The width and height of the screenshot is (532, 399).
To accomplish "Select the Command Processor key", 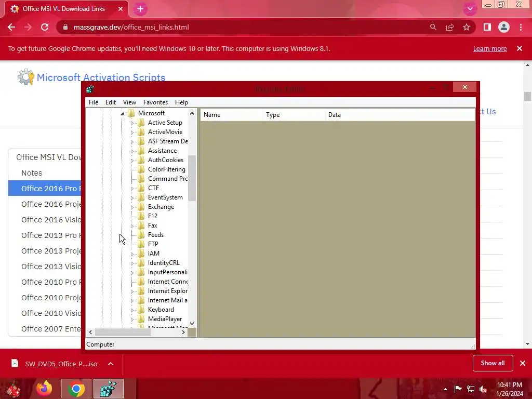I will click(168, 179).
